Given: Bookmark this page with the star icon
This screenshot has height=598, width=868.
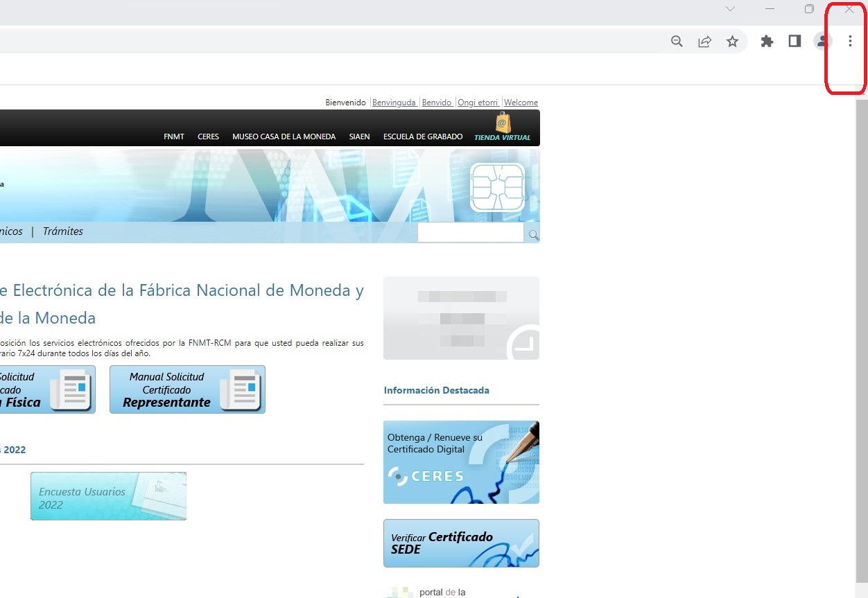Looking at the screenshot, I should point(732,42).
